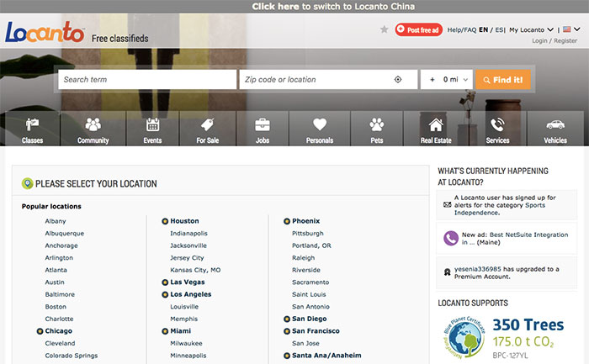The image size is (589, 364).
Task: Click the Post free ad button
Action: [x=418, y=29]
